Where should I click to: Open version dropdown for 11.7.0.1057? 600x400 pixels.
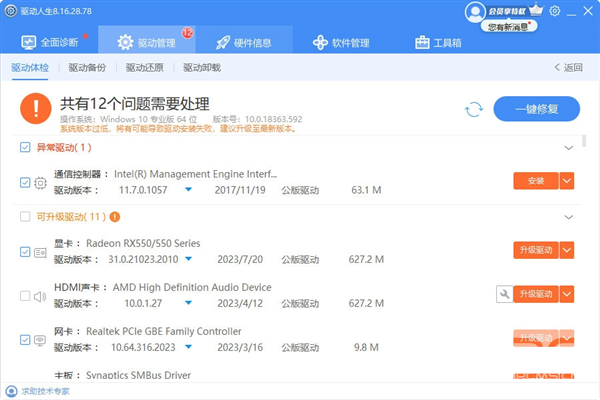tap(188, 189)
